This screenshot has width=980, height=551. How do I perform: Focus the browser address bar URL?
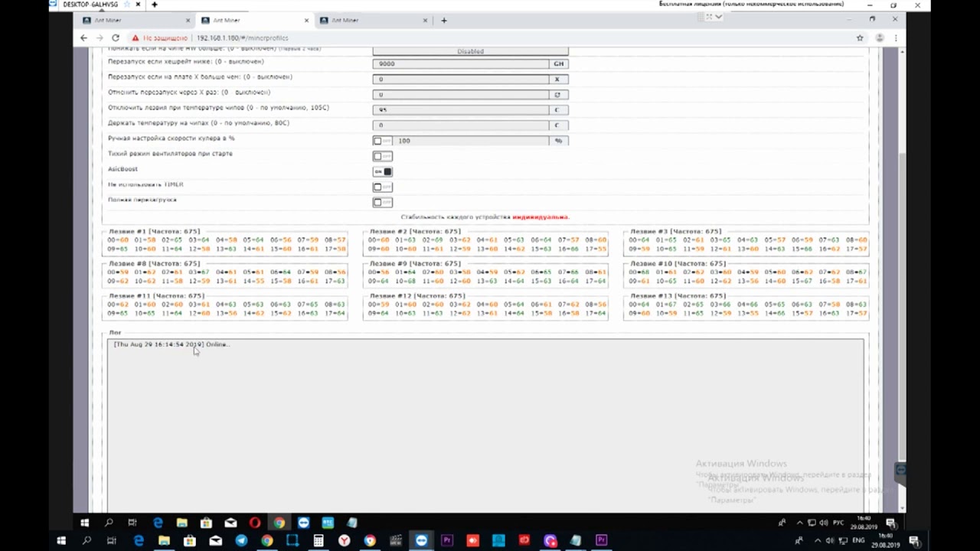pyautogui.click(x=242, y=37)
